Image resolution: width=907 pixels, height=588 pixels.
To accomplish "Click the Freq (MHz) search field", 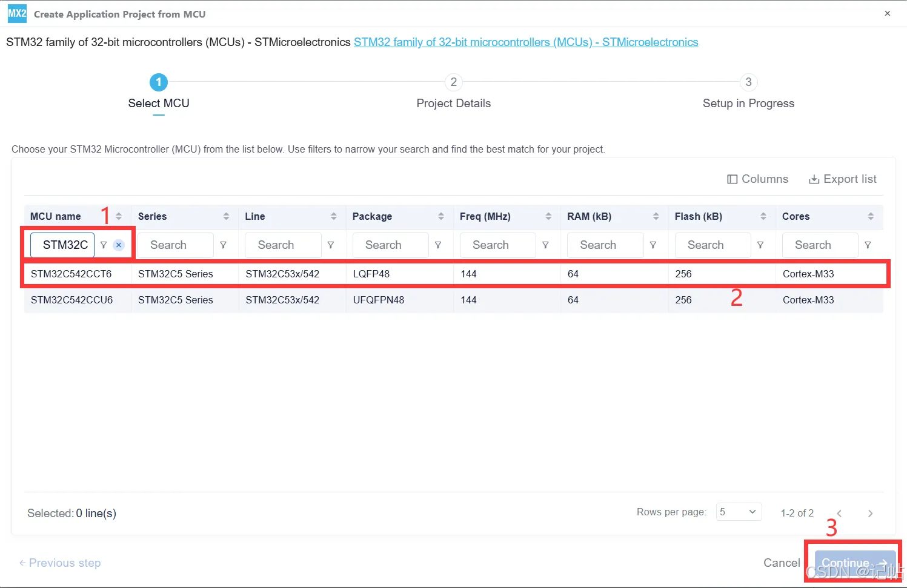I will [498, 245].
